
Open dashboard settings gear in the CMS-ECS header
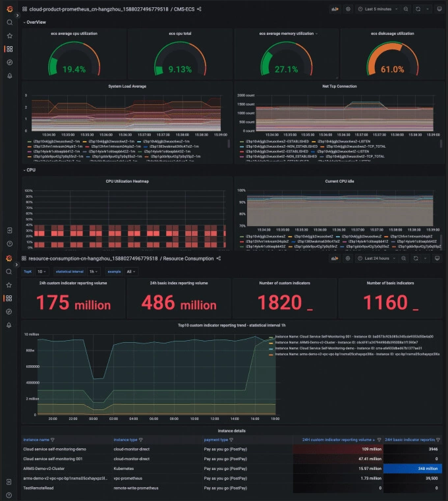click(348, 9)
